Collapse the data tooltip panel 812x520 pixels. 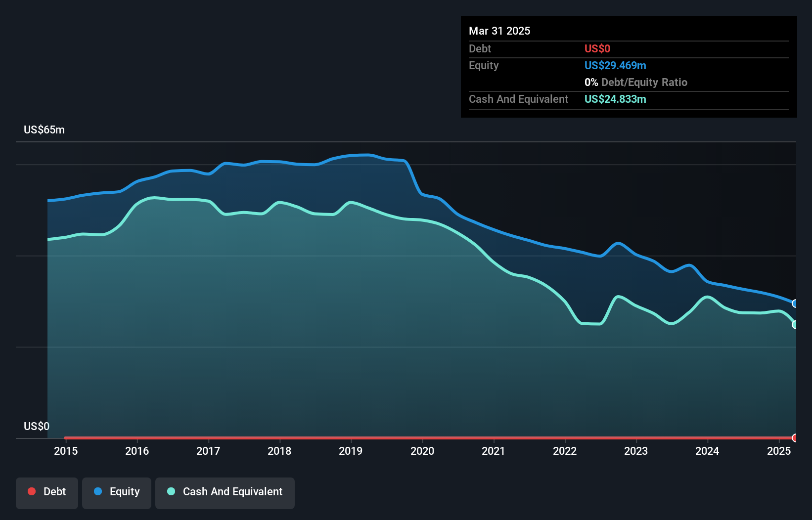pos(629,67)
